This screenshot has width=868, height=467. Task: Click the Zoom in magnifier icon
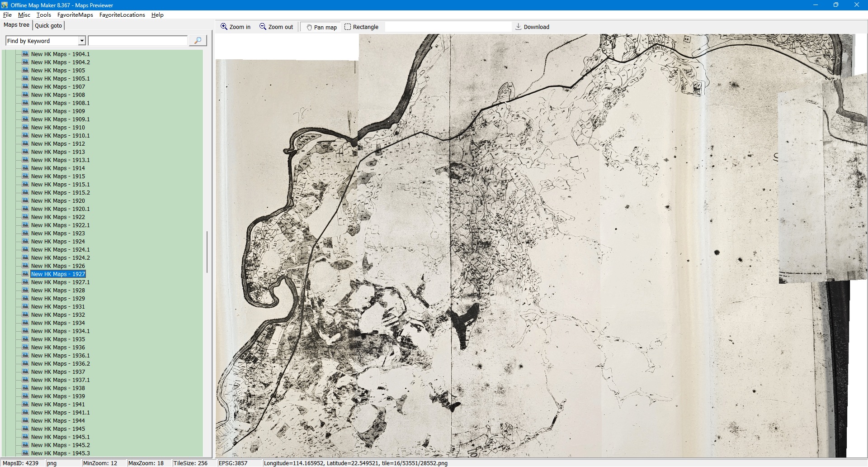(224, 27)
